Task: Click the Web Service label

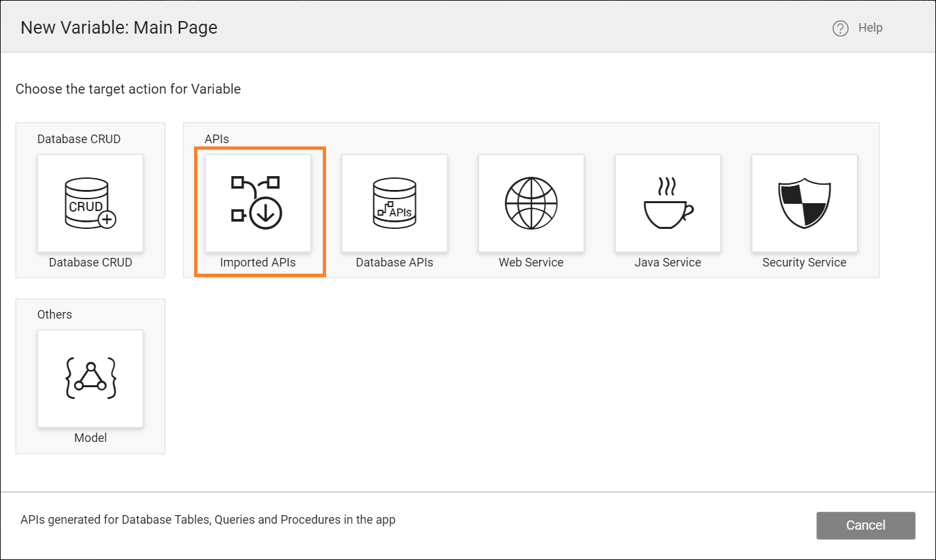Action: pos(531,262)
